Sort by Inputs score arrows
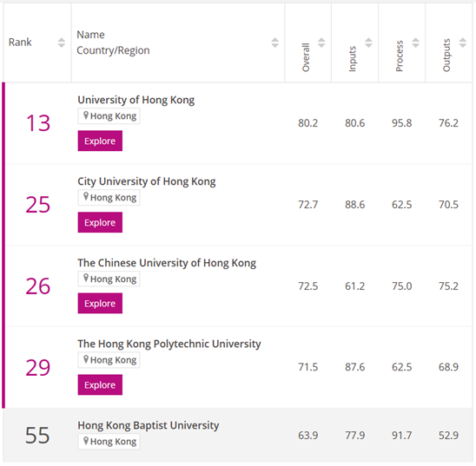This screenshot has width=476, height=466. [x=368, y=43]
